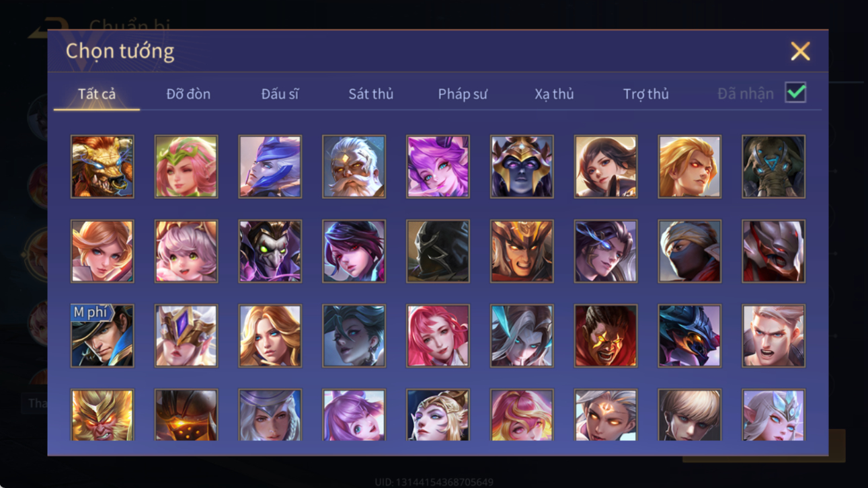
Task: Open the Trợ thủ tab
Action: [x=645, y=94]
